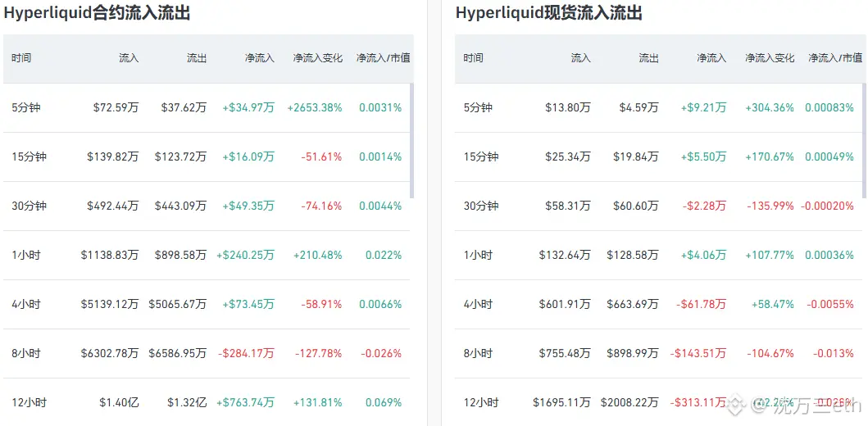Click the $58.31万 inflow cell
The image size is (868, 426).
(568, 206)
